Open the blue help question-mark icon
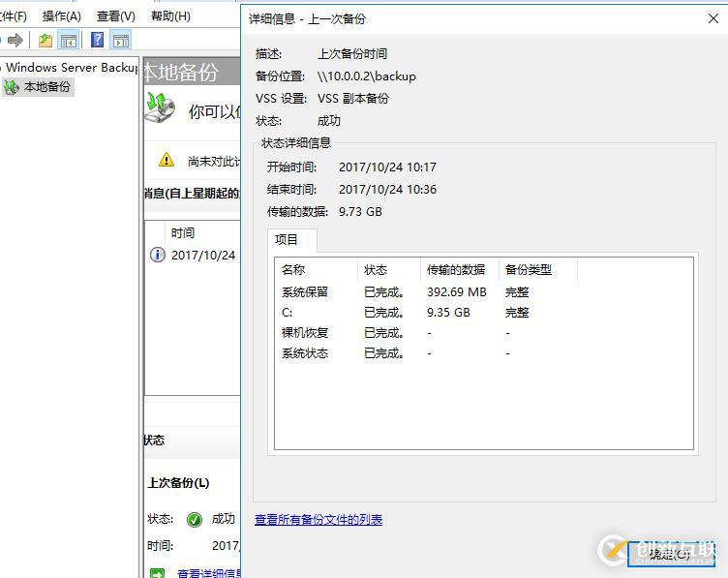The width and height of the screenshot is (728, 578). click(x=97, y=40)
